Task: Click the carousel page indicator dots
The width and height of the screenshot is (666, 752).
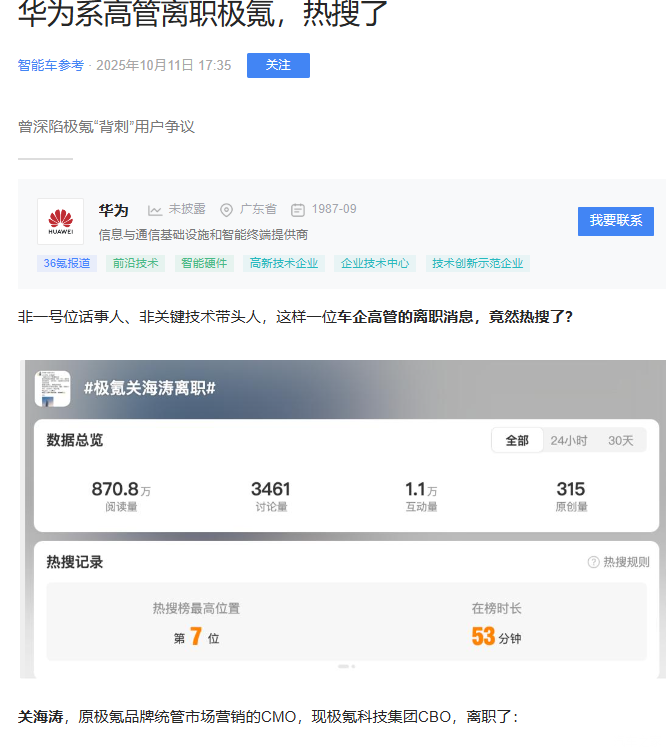Action: point(347,667)
